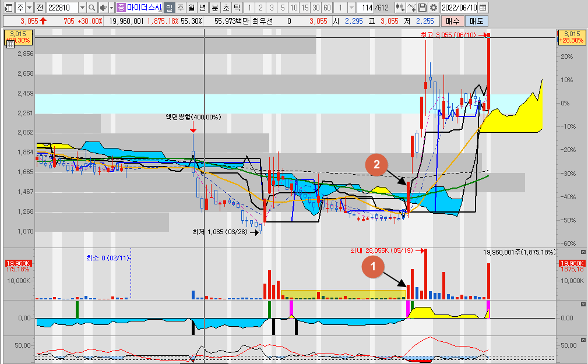This screenshot has width=588, height=364.
Task: Select minute 분 chart period
Action: tap(215, 7)
